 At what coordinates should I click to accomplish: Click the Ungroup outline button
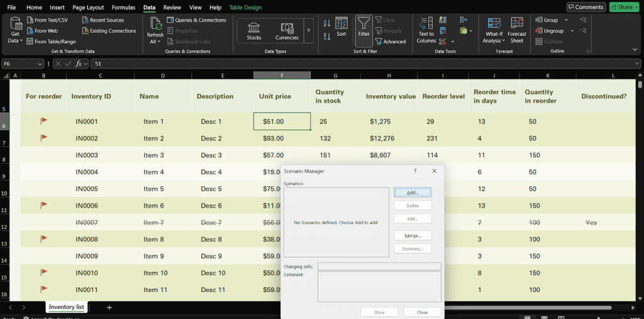coord(550,30)
